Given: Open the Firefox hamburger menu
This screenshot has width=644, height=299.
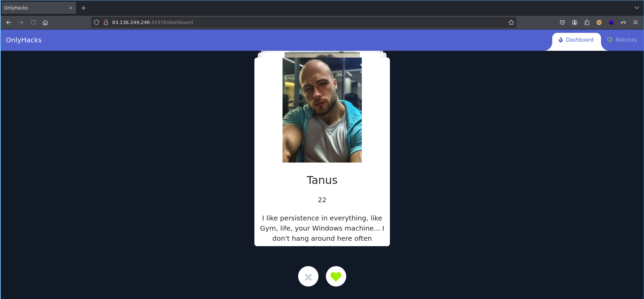Looking at the screenshot, I should click(x=636, y=22).
